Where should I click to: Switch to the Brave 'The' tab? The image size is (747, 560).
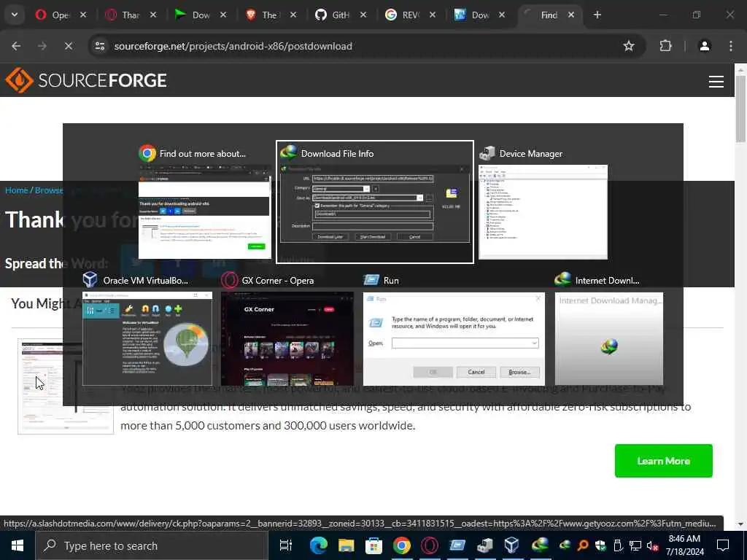click(x=270, y=15)
